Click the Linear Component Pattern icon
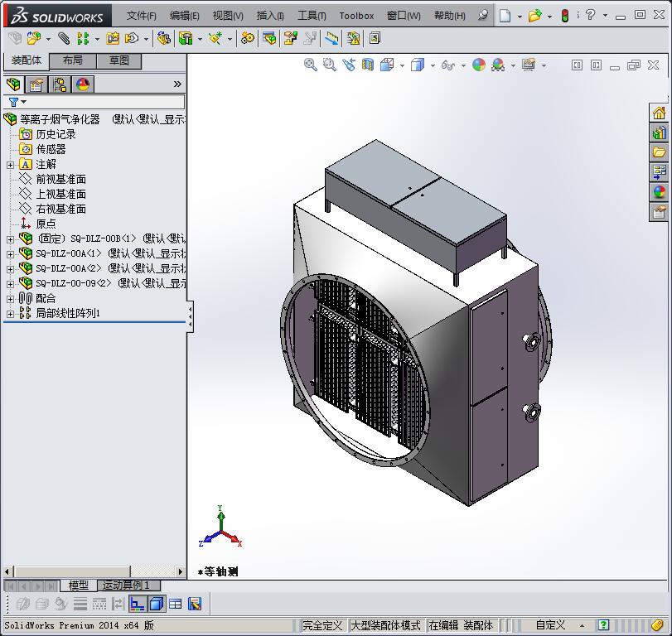The height and width of the screenshot is (636, 672). click(83, 39)
